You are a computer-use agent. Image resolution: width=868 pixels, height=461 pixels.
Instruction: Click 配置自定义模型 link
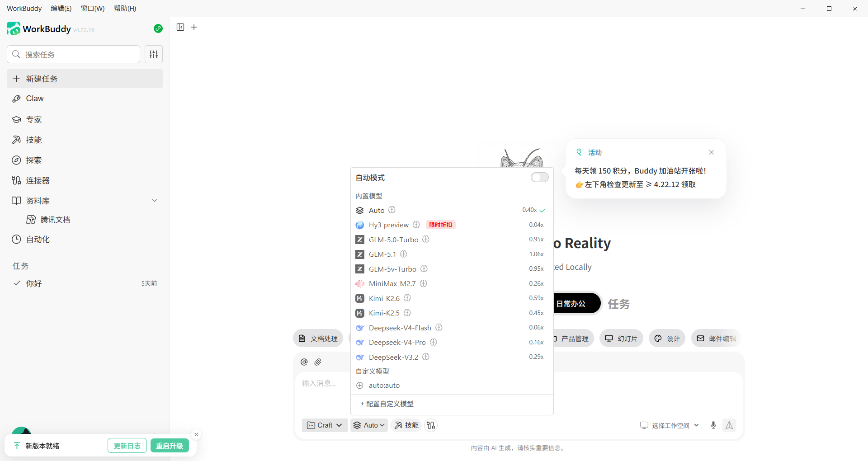(x=387, y=404)
